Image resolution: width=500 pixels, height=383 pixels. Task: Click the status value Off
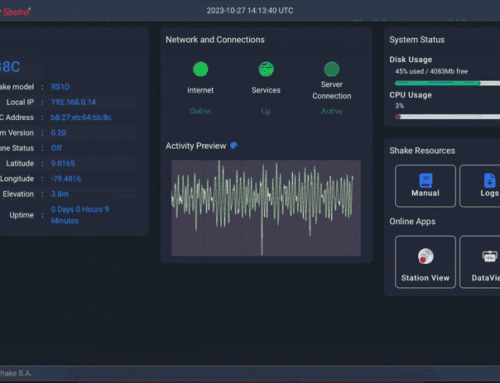56,148
